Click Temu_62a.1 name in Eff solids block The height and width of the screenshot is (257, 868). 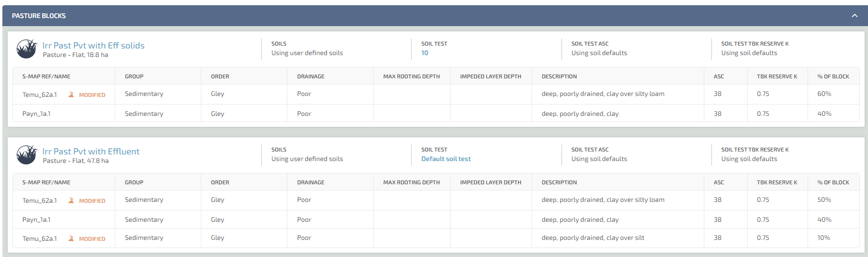[39, 95]
